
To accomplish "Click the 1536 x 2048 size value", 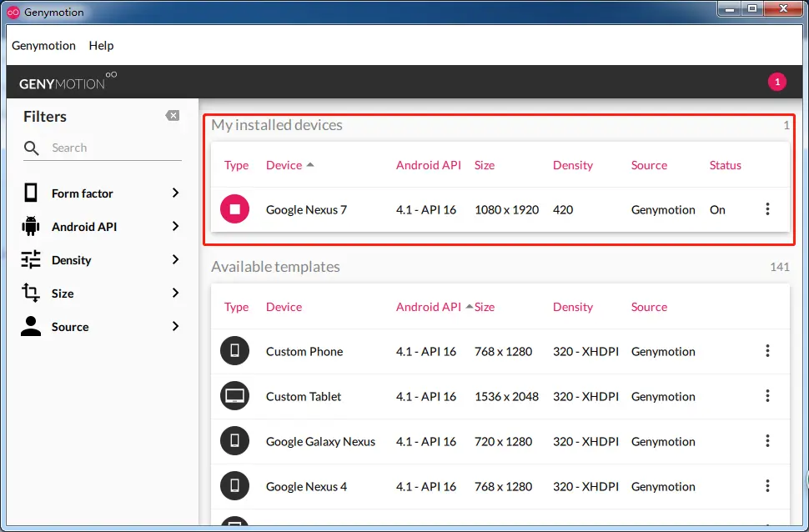I will [506, 396].
